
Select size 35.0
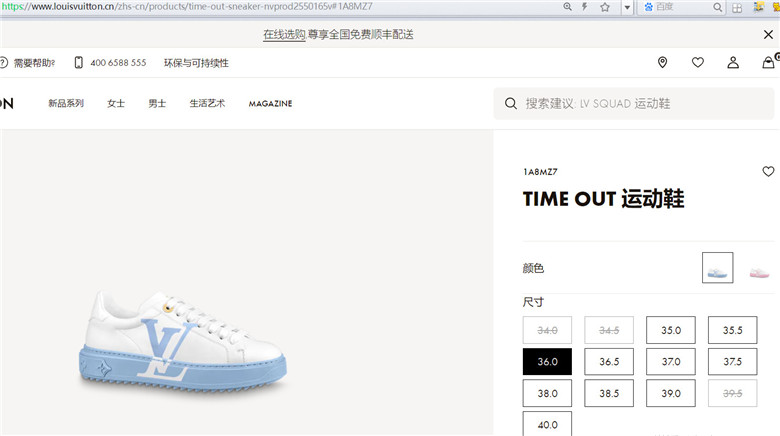click(x=671, y=330)
